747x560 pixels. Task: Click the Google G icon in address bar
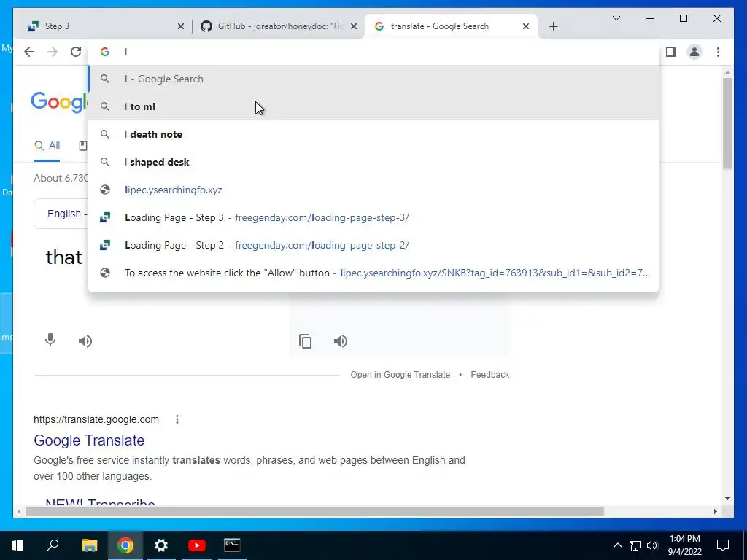[105, 52]
